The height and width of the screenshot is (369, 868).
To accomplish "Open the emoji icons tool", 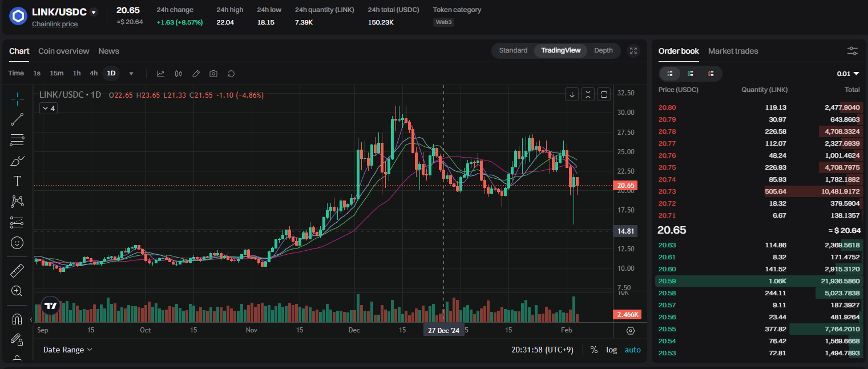I will point(17,243).
